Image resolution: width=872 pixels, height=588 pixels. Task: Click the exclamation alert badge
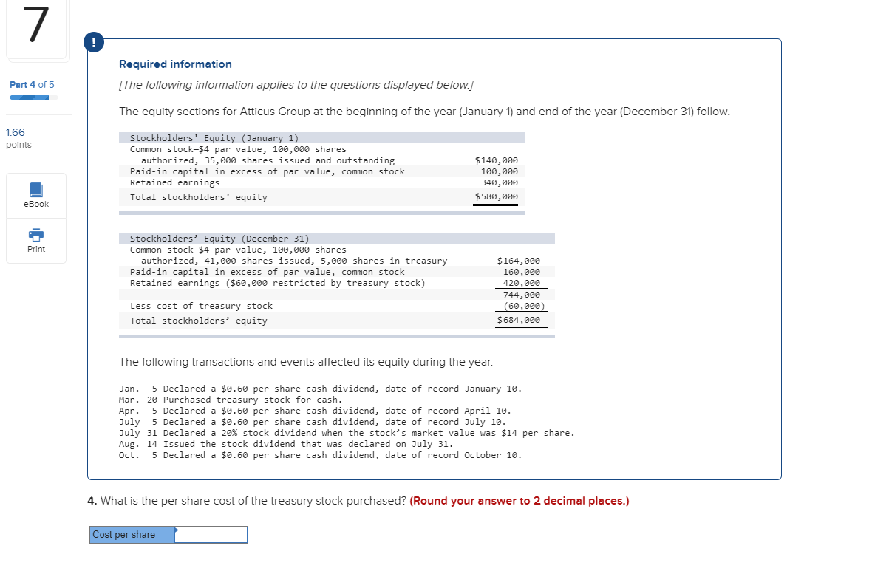(x=94, y=42)
